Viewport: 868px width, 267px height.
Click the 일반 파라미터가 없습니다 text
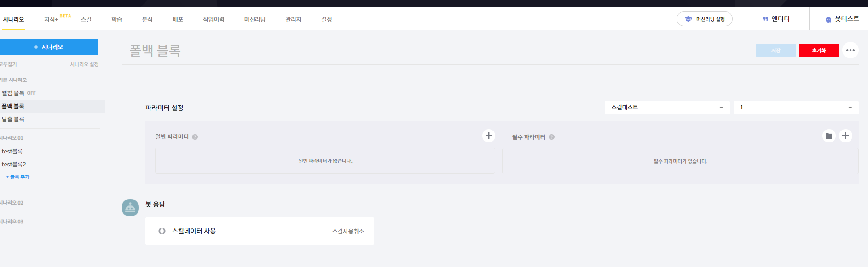click(325, 161)
